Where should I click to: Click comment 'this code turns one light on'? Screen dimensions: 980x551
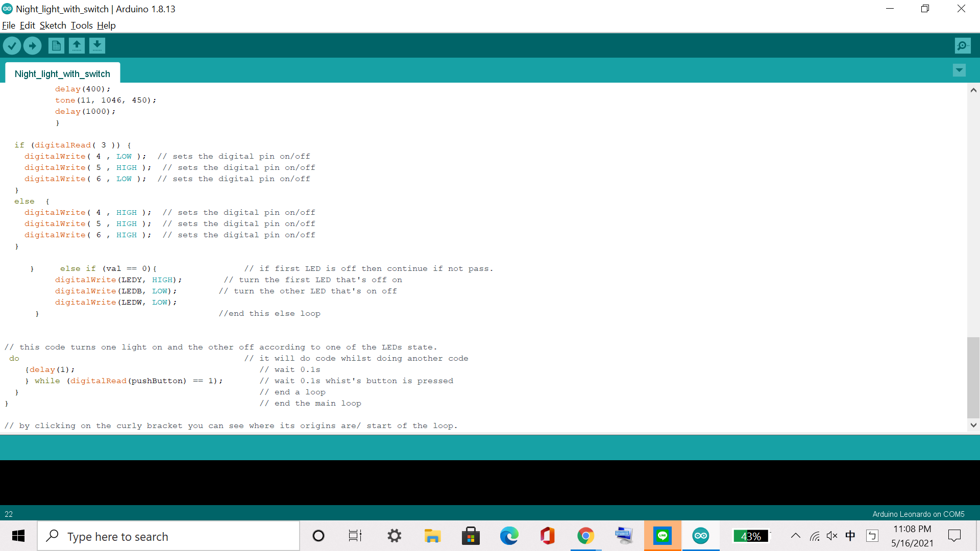pyautogui.click(x=220, y=347)
